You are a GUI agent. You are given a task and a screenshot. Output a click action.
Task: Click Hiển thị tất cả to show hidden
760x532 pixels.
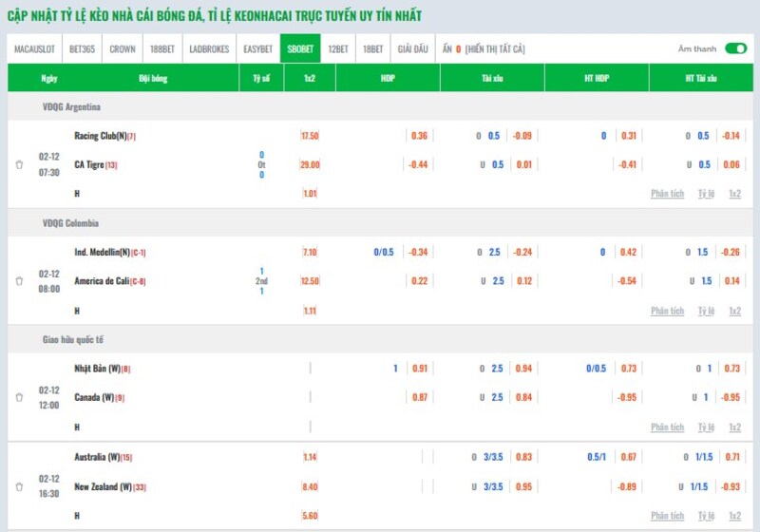pos(495,48)
